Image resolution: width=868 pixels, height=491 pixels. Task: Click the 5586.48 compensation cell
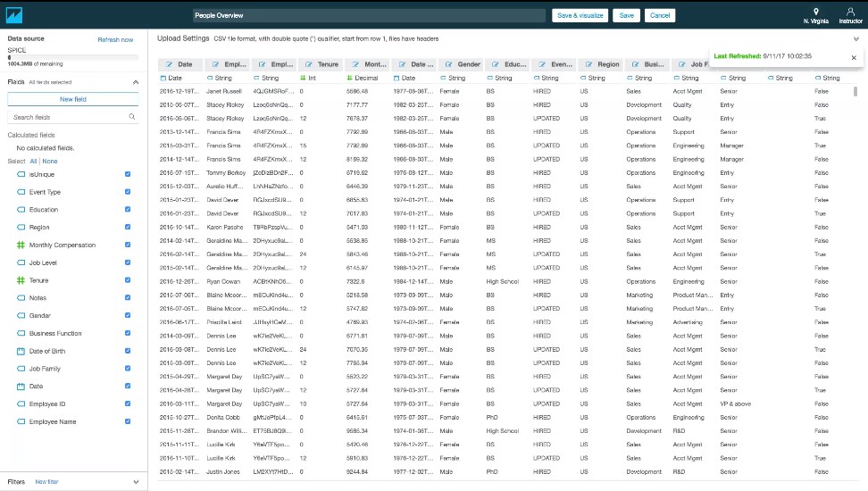click(357, 91)
